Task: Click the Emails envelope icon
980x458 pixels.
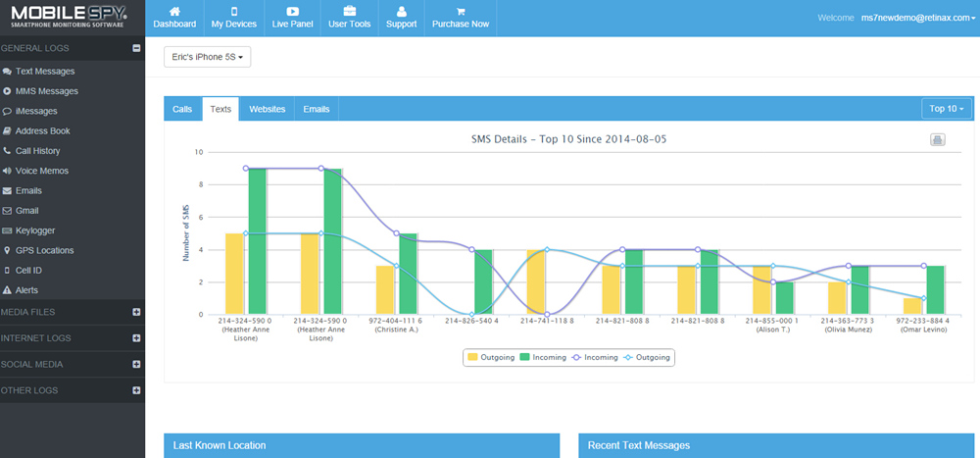Action: [7, 191]
